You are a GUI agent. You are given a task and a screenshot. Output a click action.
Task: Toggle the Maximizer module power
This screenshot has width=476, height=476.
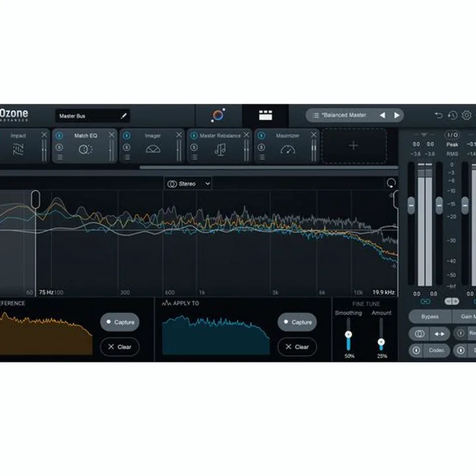click(x=261, y=136)
